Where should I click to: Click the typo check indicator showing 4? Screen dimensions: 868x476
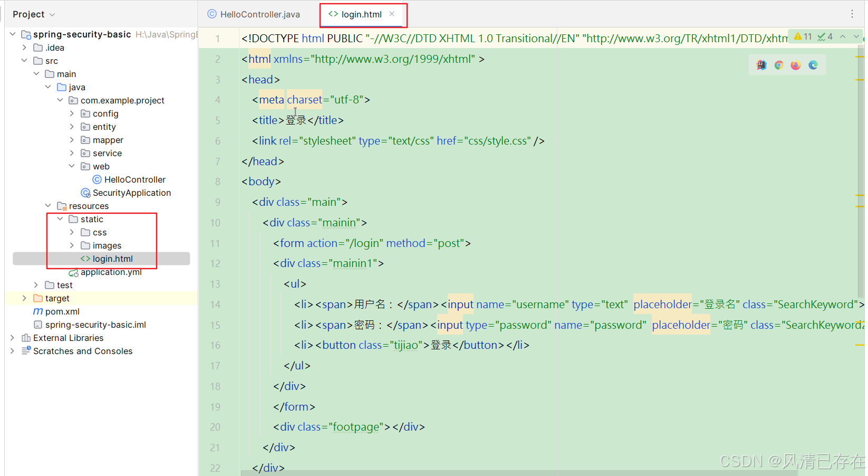coord(825,36)
